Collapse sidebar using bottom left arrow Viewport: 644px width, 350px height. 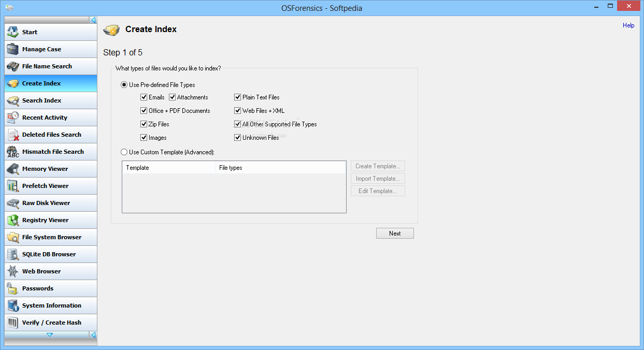[x=93, y=335]
